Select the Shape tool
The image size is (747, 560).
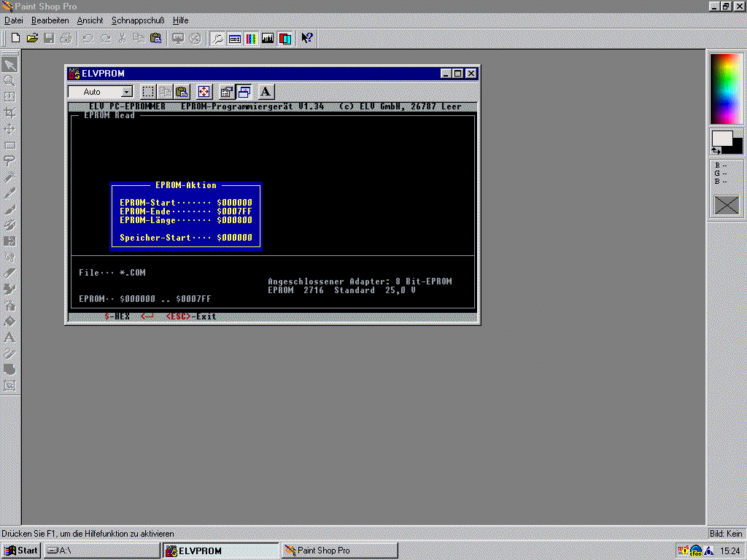pyautogui.click(x=9, y=370)
